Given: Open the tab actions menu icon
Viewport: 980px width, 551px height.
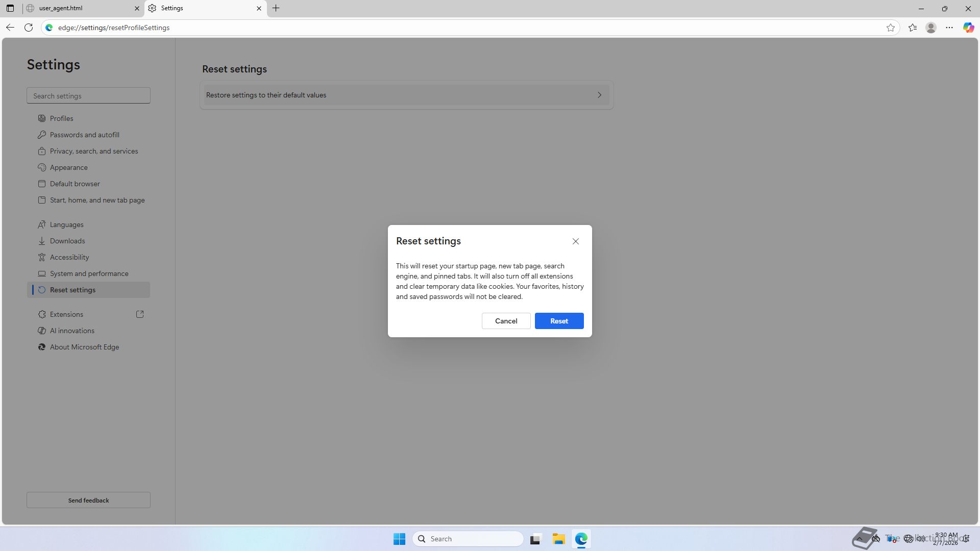Looking at the screenshot, I should tap(10, 8).
